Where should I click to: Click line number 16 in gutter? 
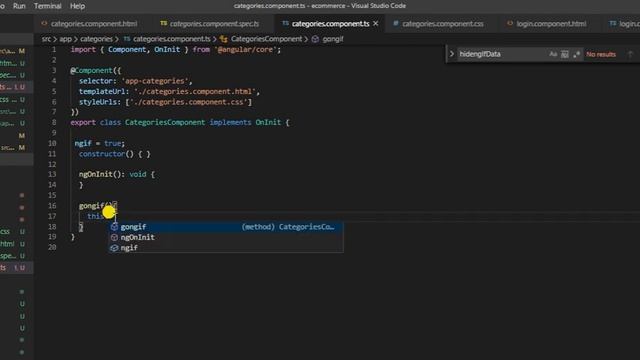(52, 206)
